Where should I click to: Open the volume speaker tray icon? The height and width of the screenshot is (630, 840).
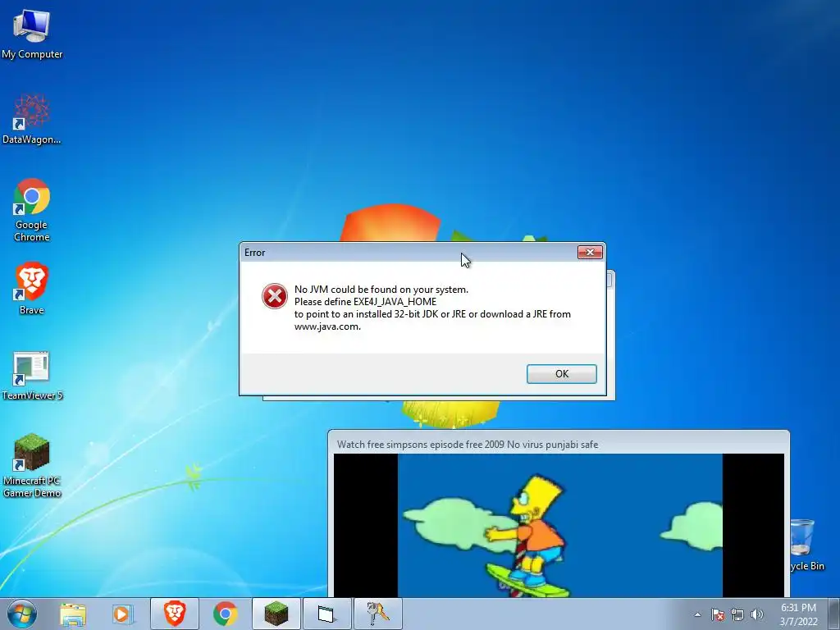point(757,614)
